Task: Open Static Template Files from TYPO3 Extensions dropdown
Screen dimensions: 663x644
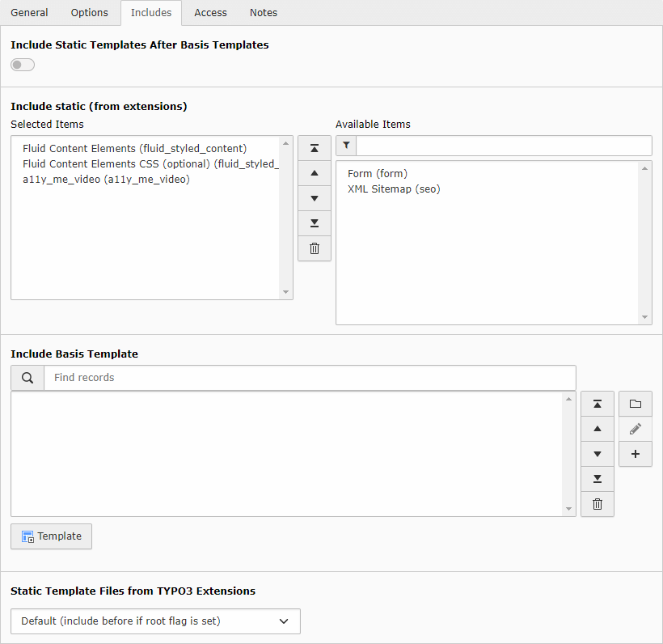Action: point(155,621)
